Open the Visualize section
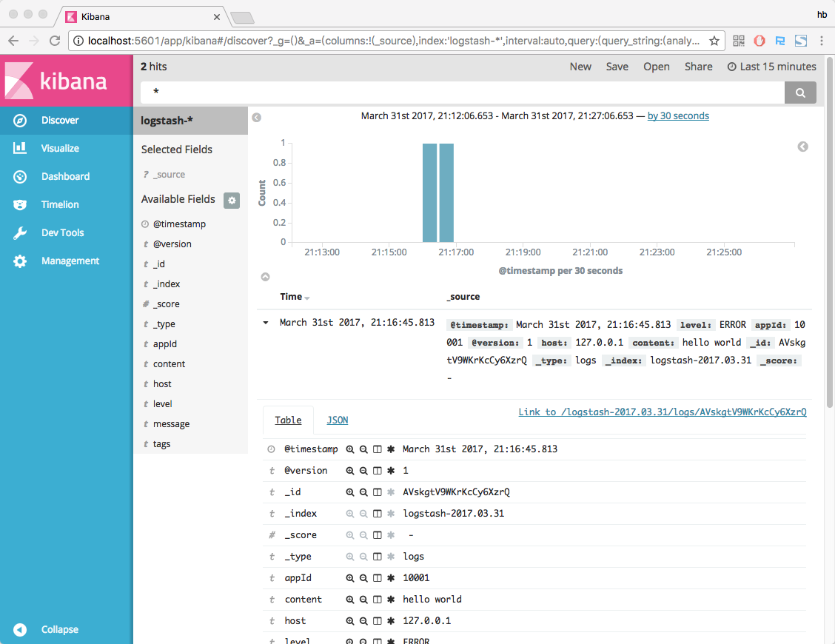The height and width of the screenshot is (644, 835). click(x=66, y=149)
